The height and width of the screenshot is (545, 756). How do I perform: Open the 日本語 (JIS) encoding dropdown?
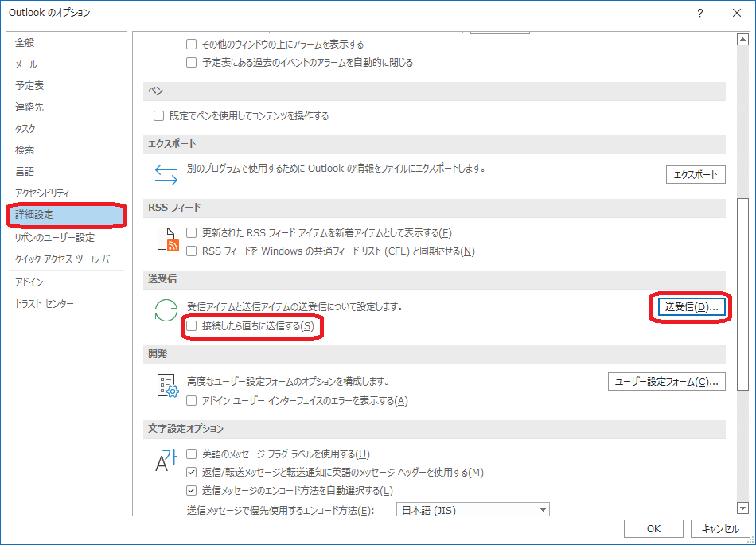pos(473,509)
